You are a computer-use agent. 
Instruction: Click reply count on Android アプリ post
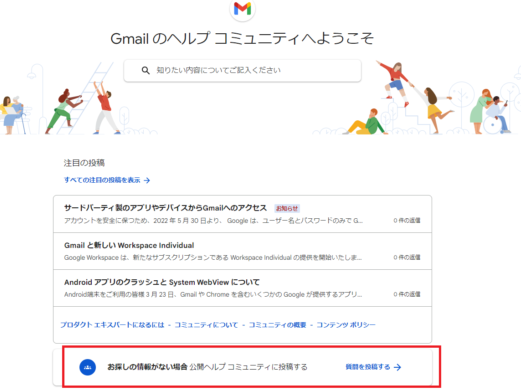pyautogui.click(x=407, y=294)
